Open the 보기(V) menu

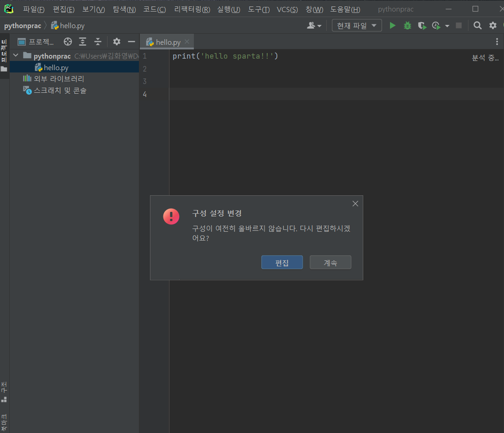coord(94,9)
